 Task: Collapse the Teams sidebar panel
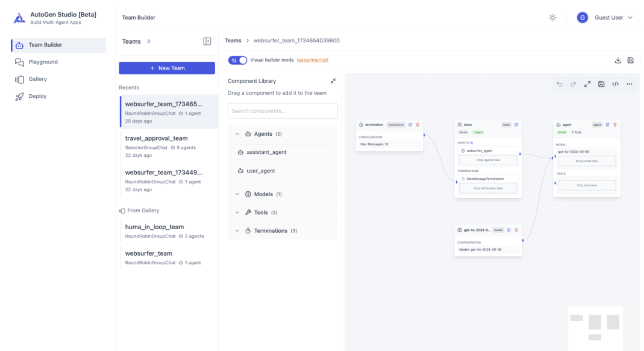(x=207, y=41)
